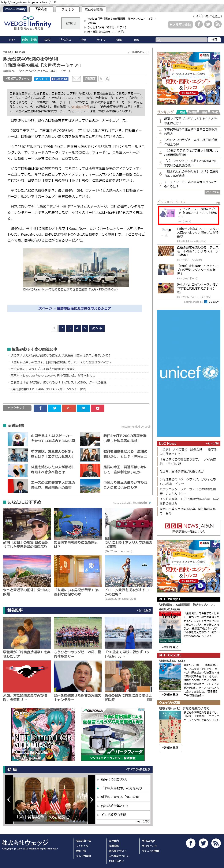
Task: Share article via Hatena B! icon
Action: [x=83, y=408]
